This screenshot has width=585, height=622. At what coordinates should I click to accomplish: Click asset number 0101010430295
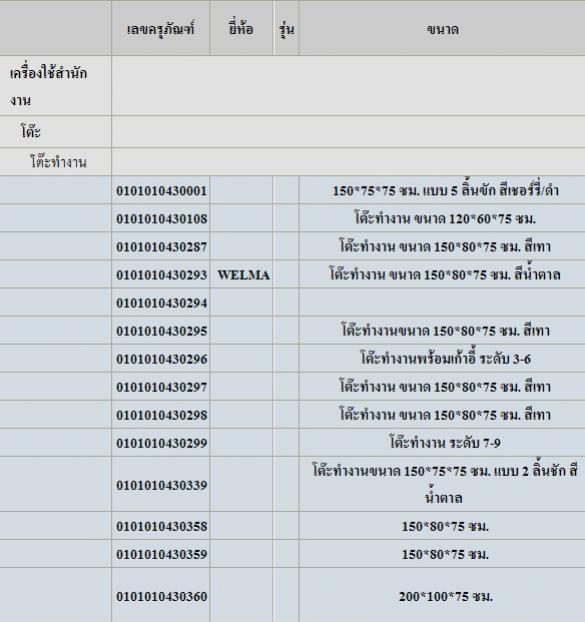161,331
